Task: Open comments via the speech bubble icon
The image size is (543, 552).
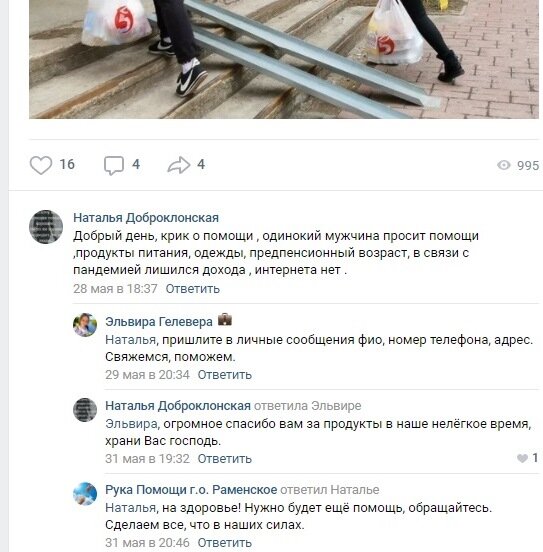Action: pos(114,165)
